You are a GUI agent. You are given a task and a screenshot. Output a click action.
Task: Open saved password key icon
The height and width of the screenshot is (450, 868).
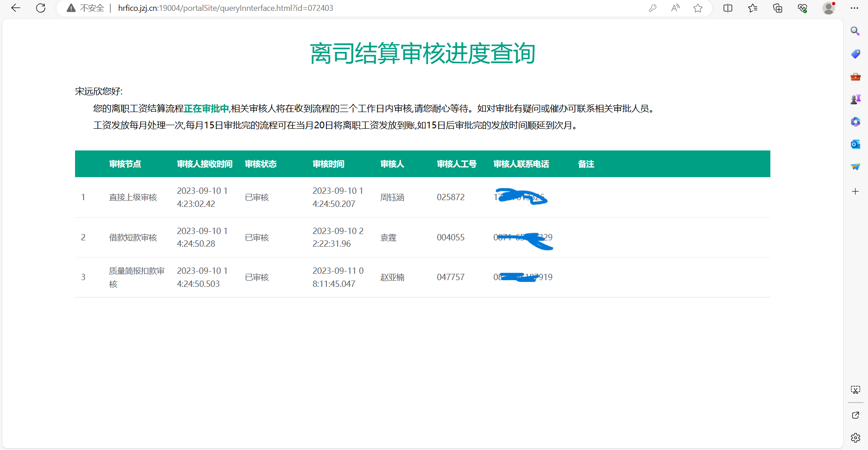[652, 8]
